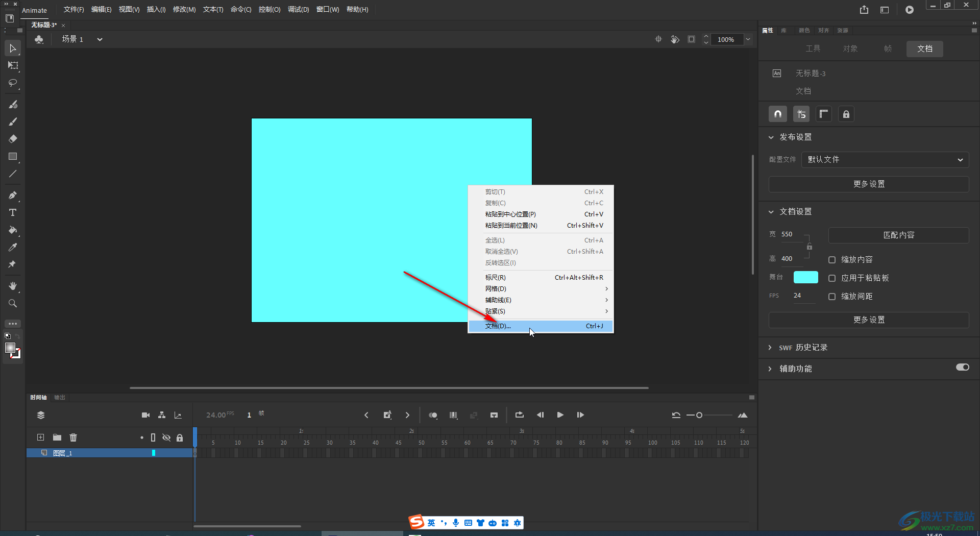Click the rotation tool icon near zoom

tap(675, 39)
